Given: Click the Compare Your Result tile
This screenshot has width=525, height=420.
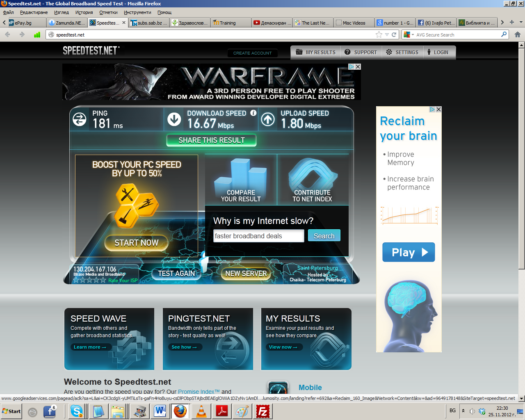Looking at the screenshot, I should (x=241, y=180).
